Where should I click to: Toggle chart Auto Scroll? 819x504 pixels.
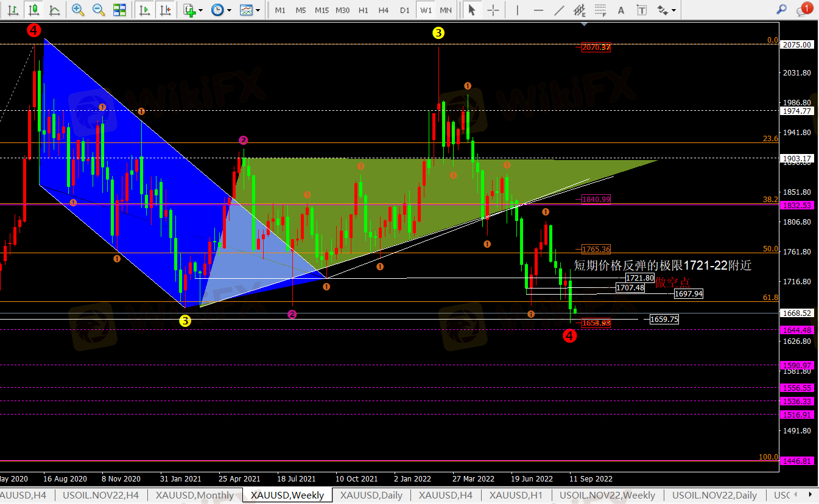coord(144,10)
